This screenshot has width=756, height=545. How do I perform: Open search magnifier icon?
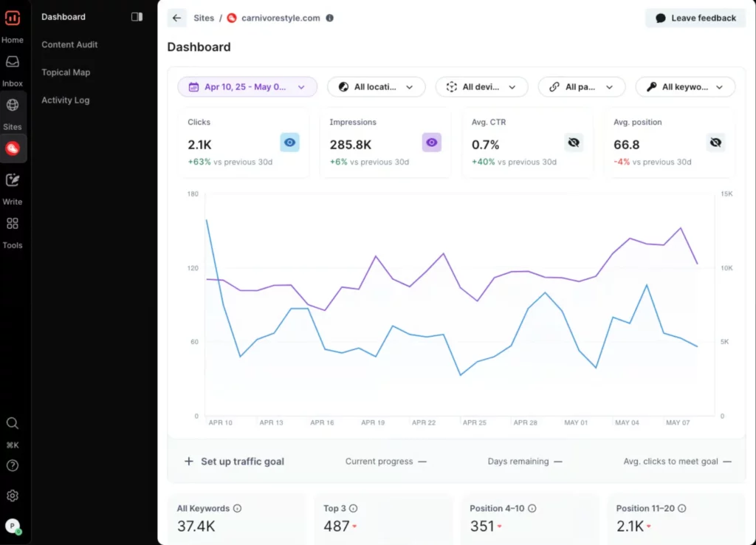pyautogui.click(x=13, y=423)
